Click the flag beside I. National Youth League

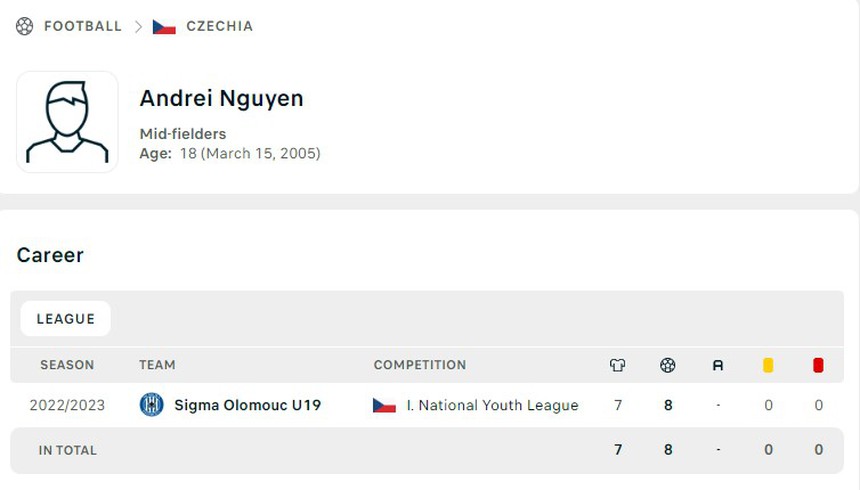pyautogui.click(x=384, y=405)
